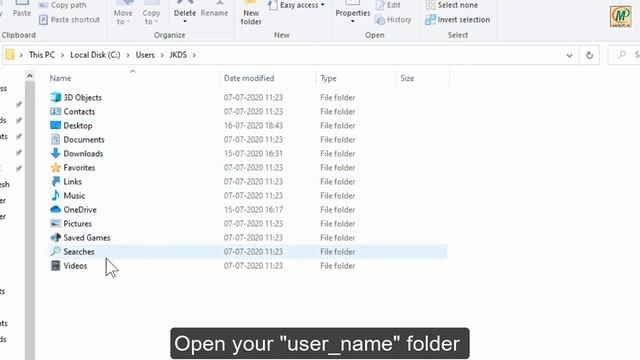Screen dimensions: 640x360
Task: Click the folder icon in address bar
Action: 10,55
